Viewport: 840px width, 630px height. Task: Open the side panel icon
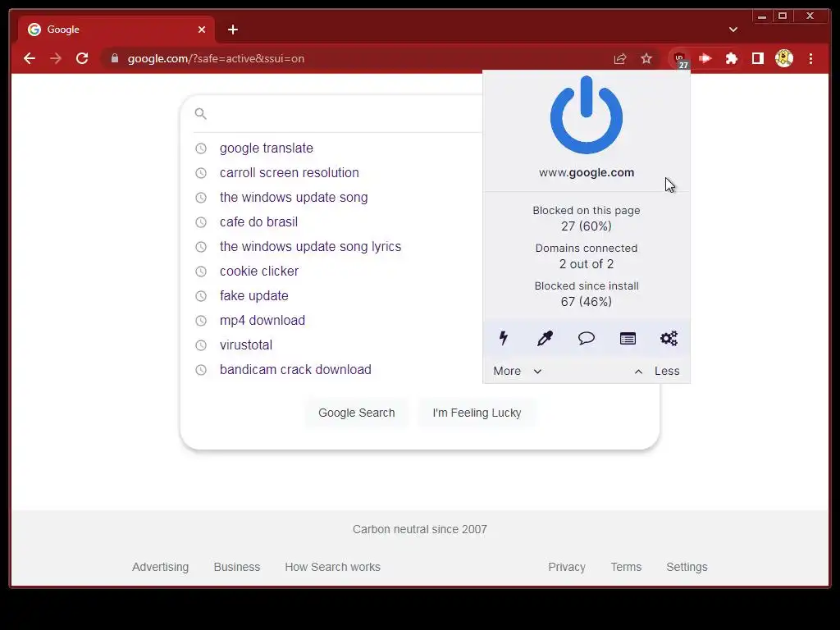pyautogui.click(x=757, y=58)
